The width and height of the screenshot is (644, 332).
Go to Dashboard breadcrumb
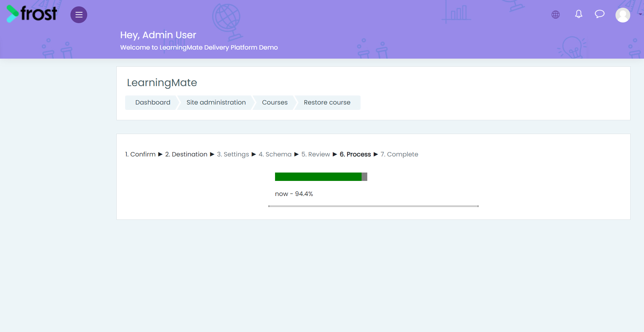pos(153,103)
